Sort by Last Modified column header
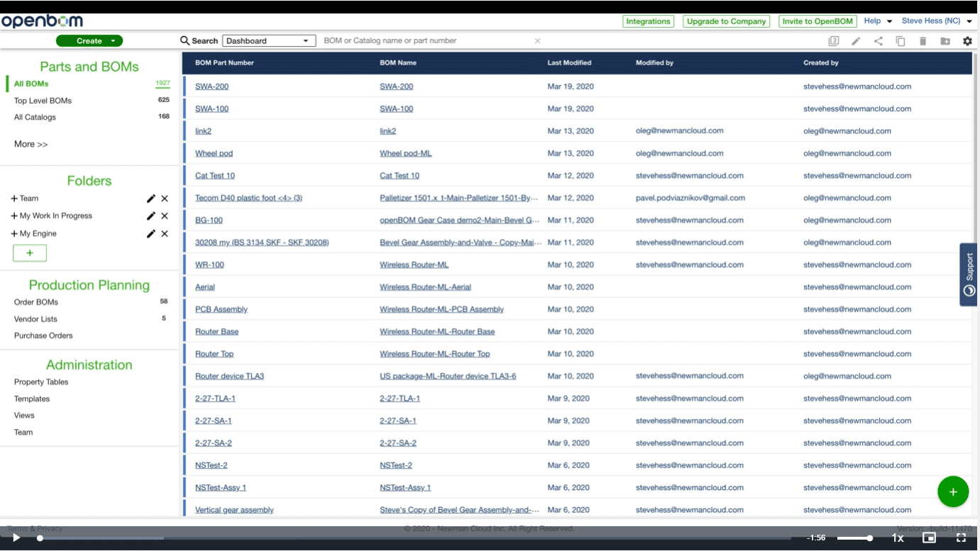 pyautogui.click(x=569, y=63)
